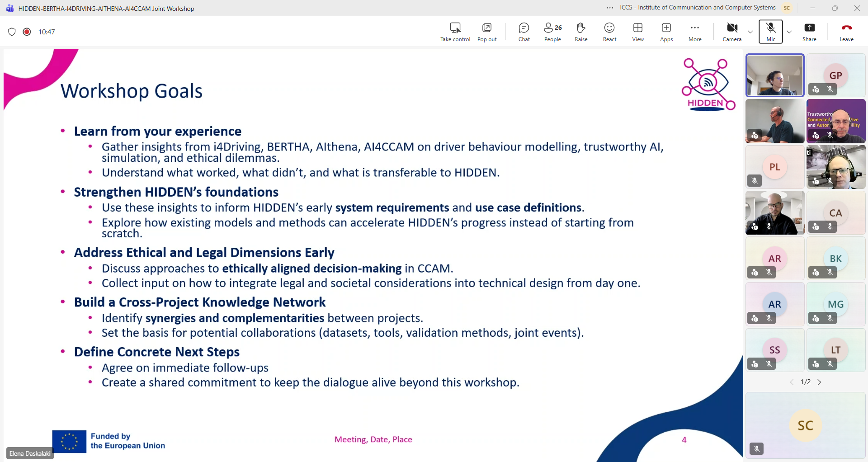This screenshot has height=462, width=868.
Task: Share your screen with Share button
Action: click(x=809, y=32)
